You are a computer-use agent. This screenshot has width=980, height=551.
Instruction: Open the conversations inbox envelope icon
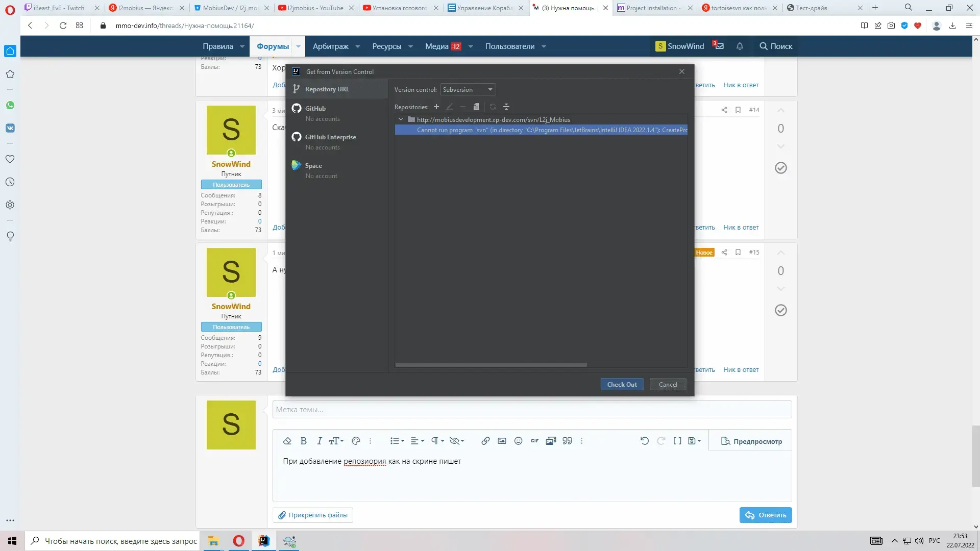pyautogui.click(x=719, y=46)
